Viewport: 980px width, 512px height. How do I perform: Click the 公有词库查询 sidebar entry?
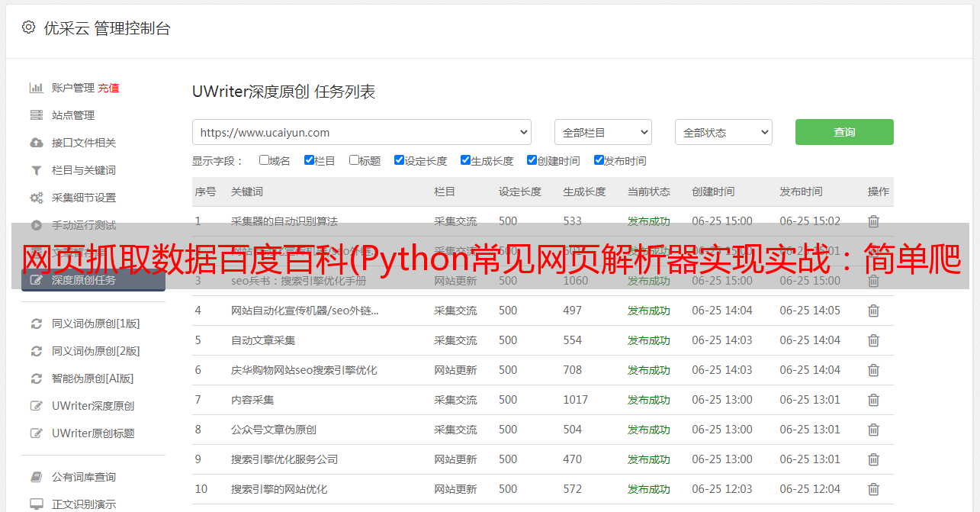tap(84, 477)
